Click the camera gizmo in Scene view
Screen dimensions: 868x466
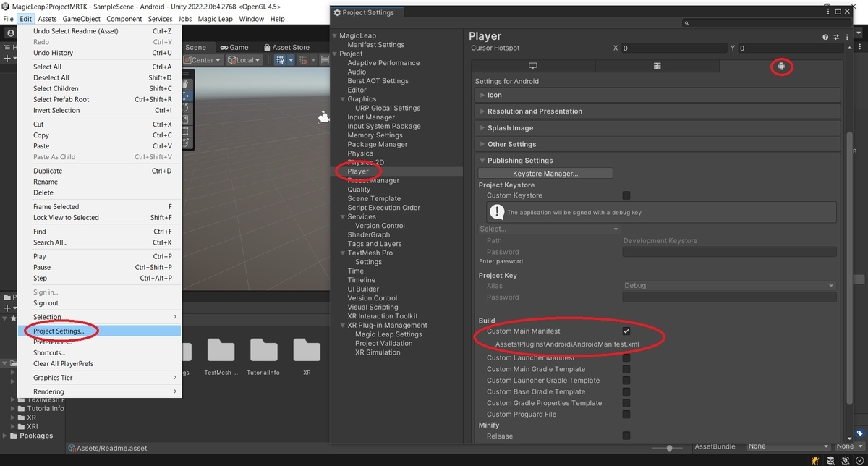pos(324,117)
